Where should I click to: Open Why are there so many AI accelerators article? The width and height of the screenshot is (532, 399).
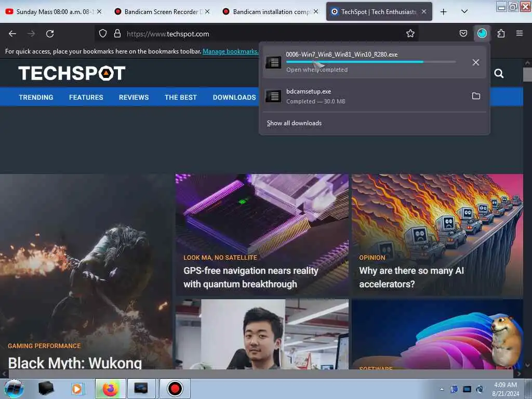point(411,277)
